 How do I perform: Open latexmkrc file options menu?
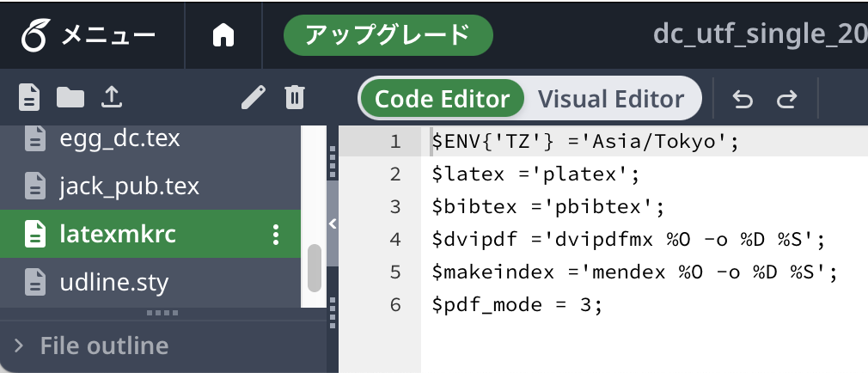coord(276,234)
